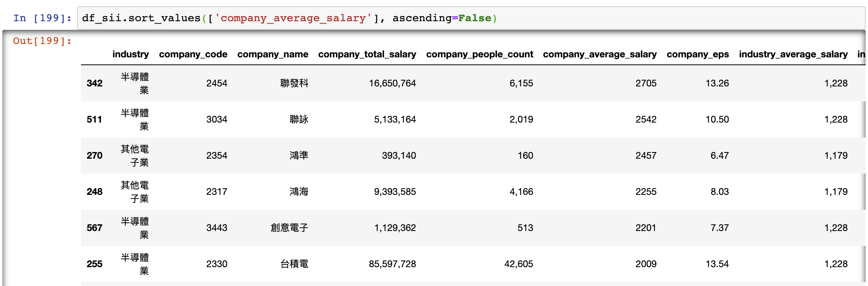Click people count value 2,019

tap(521, 119)
